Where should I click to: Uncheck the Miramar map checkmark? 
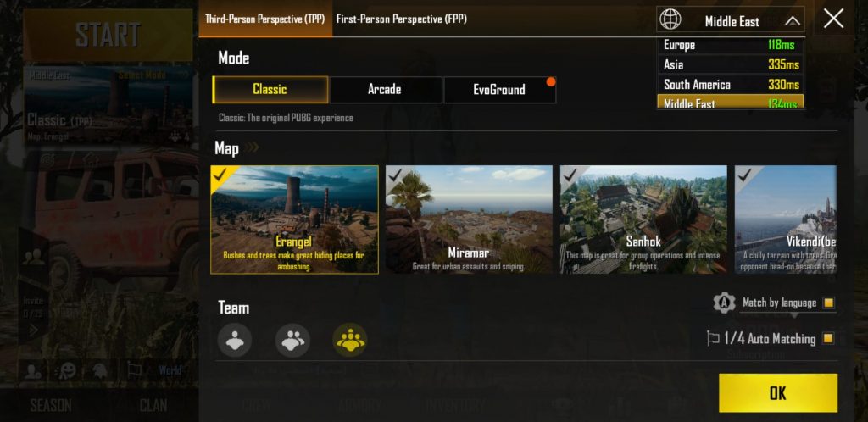395,175
